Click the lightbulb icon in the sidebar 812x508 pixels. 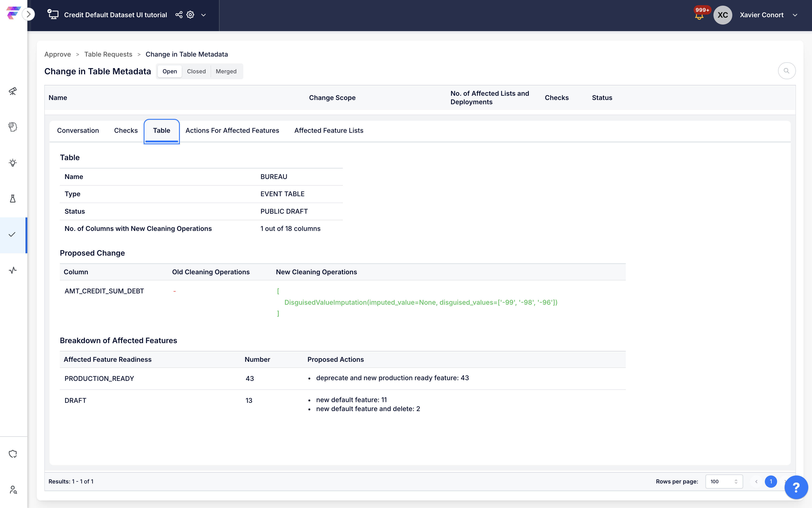(x=13, y=163)
